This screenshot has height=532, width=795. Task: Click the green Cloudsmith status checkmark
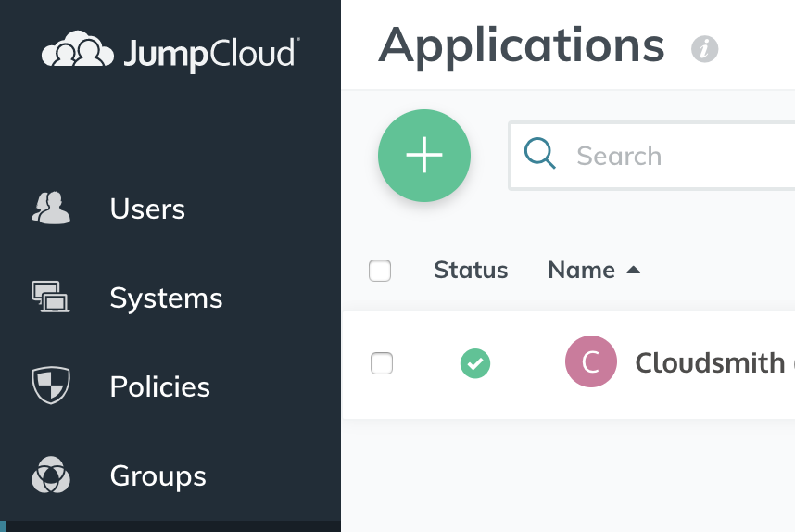coord(475,363)
